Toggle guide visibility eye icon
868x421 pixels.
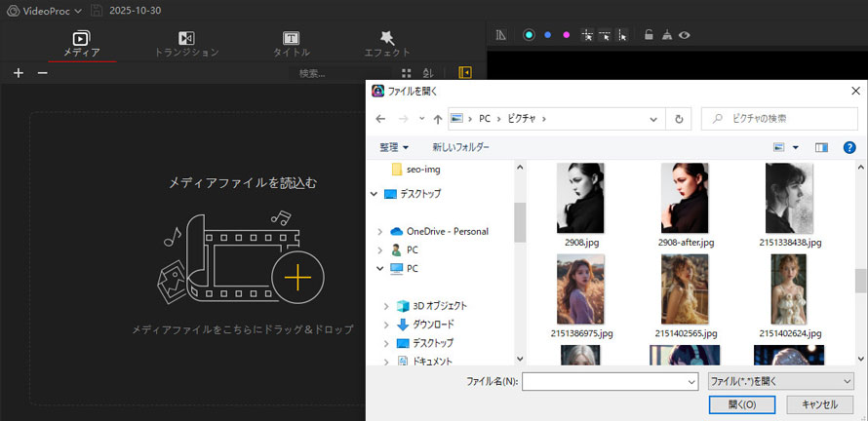click(685, 35)
